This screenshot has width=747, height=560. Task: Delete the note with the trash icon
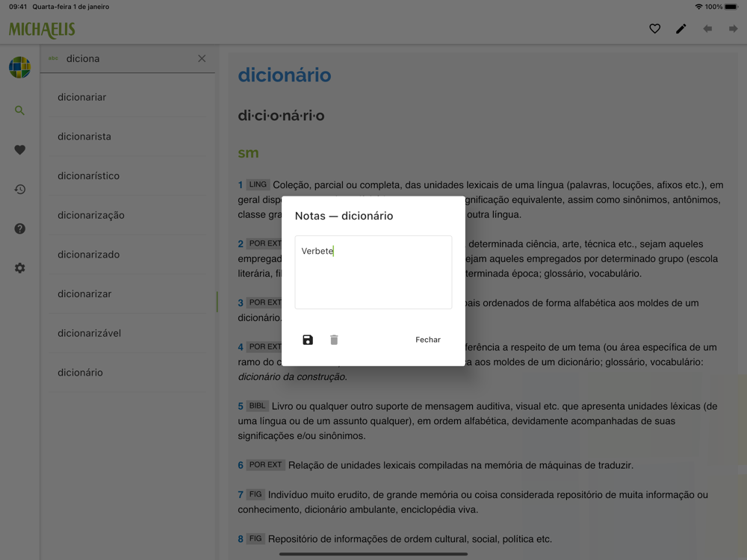point(334,340)
